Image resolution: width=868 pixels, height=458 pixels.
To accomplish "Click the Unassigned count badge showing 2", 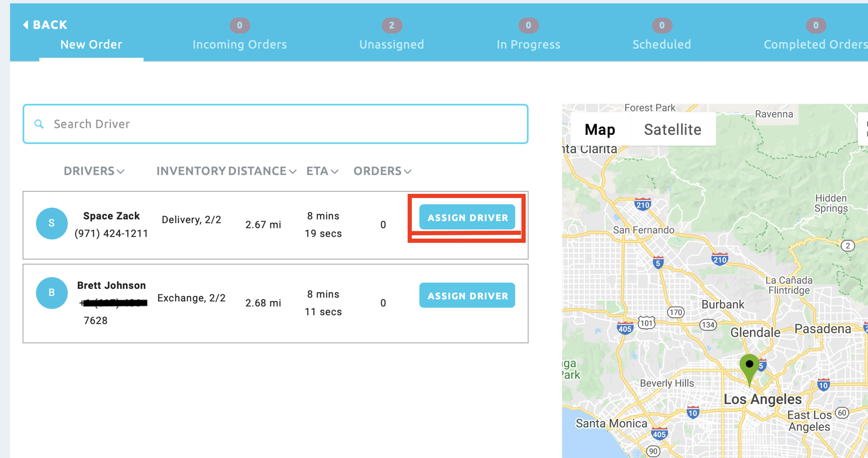I will click(392, 25).
